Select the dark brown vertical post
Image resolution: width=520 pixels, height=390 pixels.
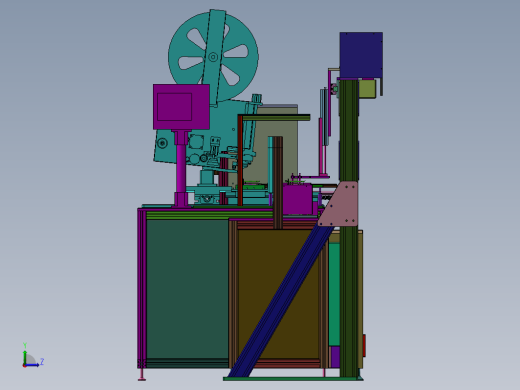tap(278, 183)
